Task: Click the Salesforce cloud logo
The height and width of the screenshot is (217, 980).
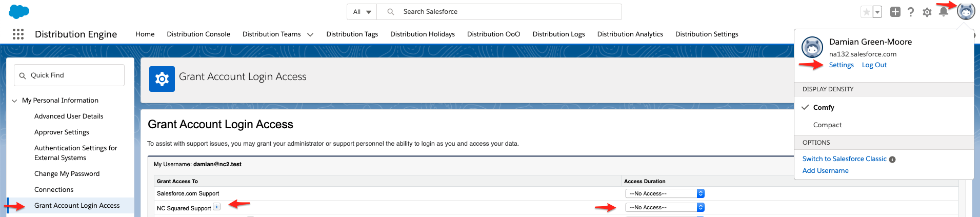Action: tap(19, 11)
